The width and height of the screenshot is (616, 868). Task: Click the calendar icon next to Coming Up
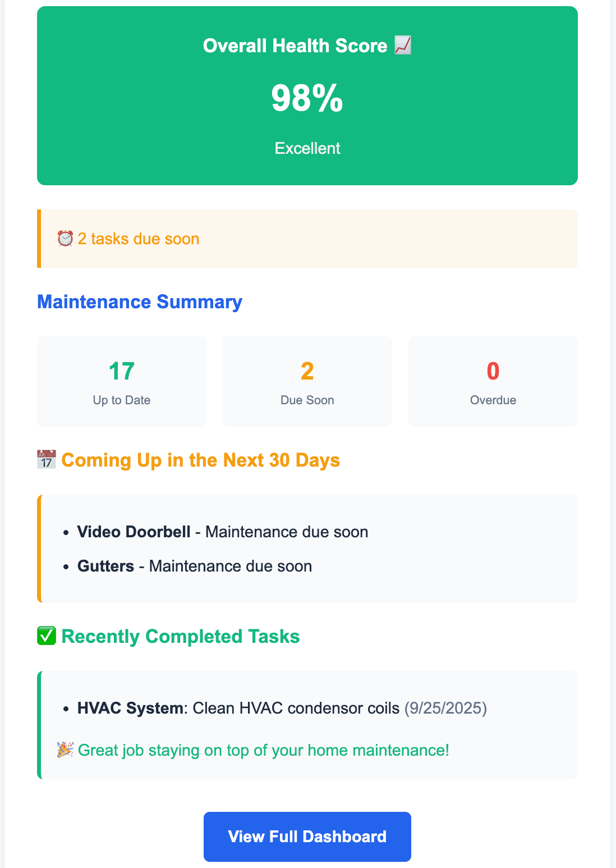tap(47, 459)
